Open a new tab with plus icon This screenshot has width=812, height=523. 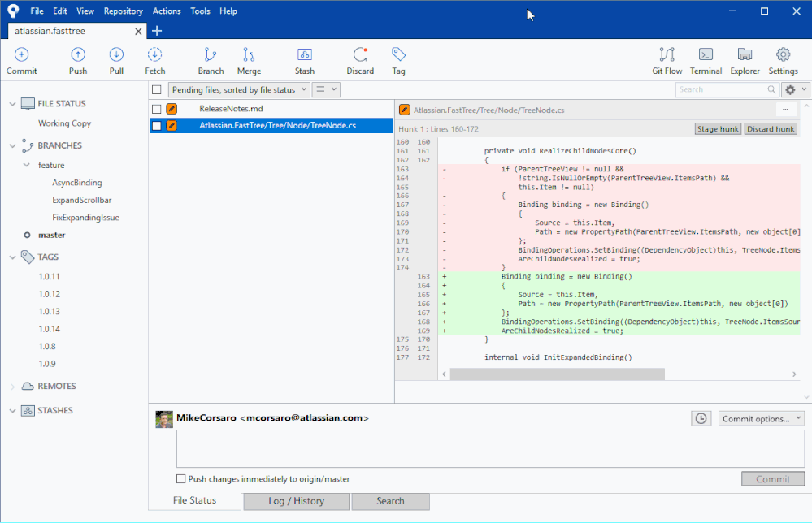point(157,31)
